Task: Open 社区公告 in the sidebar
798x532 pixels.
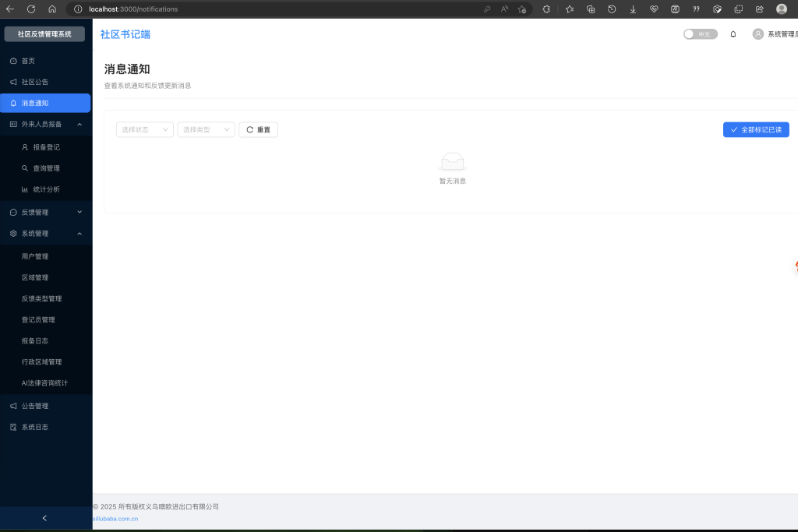Action: click(x=35, y=82)
